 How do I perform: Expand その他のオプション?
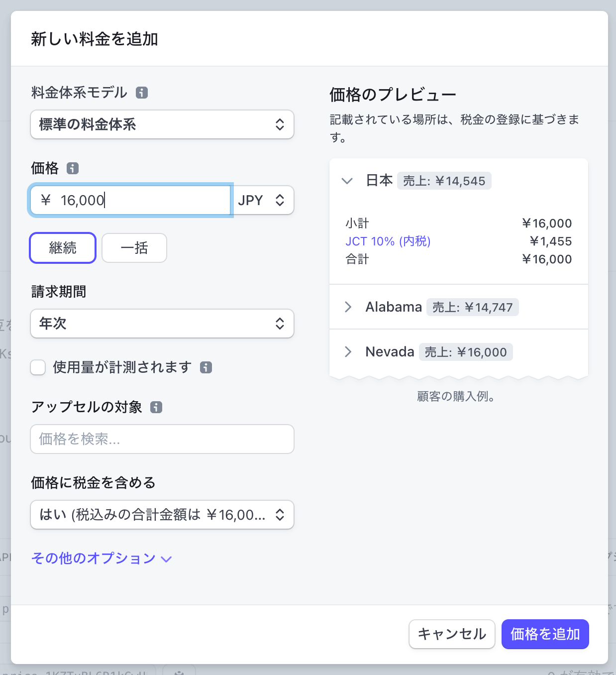coord(101,559)
